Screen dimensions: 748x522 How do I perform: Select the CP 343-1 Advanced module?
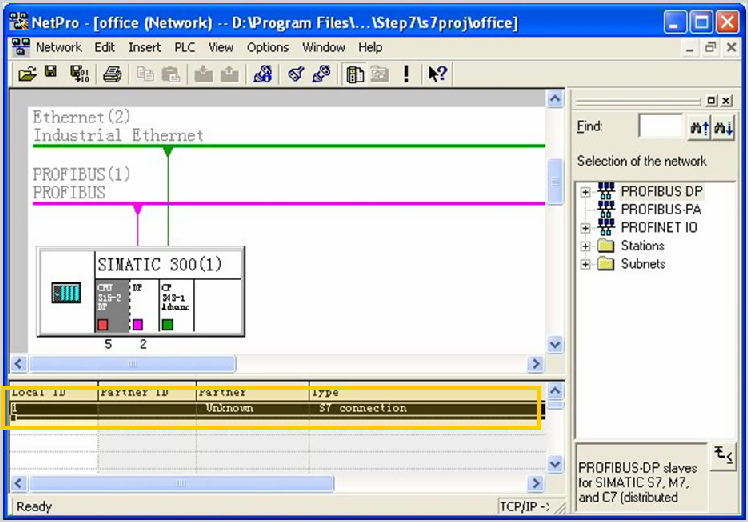(177, 305)
